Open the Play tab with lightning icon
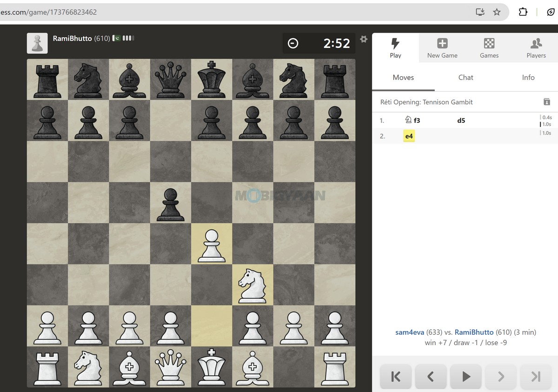558x392 pixels. (x=395, y=48)
